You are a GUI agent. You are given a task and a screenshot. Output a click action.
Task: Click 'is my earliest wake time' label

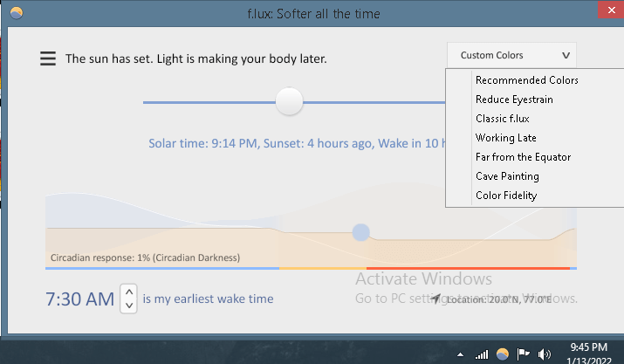[208, 299]
